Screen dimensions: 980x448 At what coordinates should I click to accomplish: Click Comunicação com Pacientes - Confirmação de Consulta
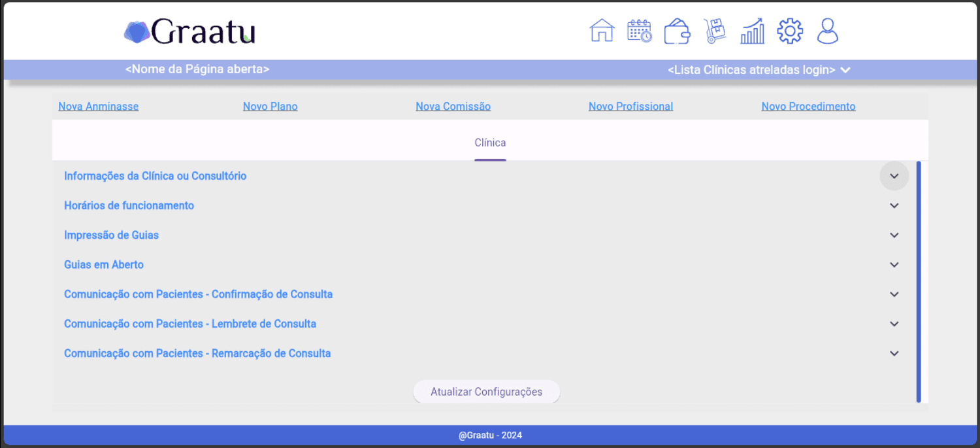coord(199,294)
